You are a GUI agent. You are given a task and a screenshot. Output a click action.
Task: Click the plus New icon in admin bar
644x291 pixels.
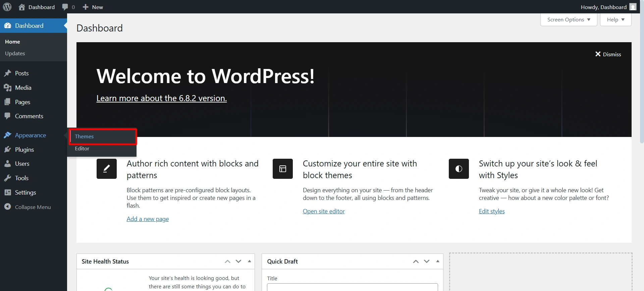86,7
